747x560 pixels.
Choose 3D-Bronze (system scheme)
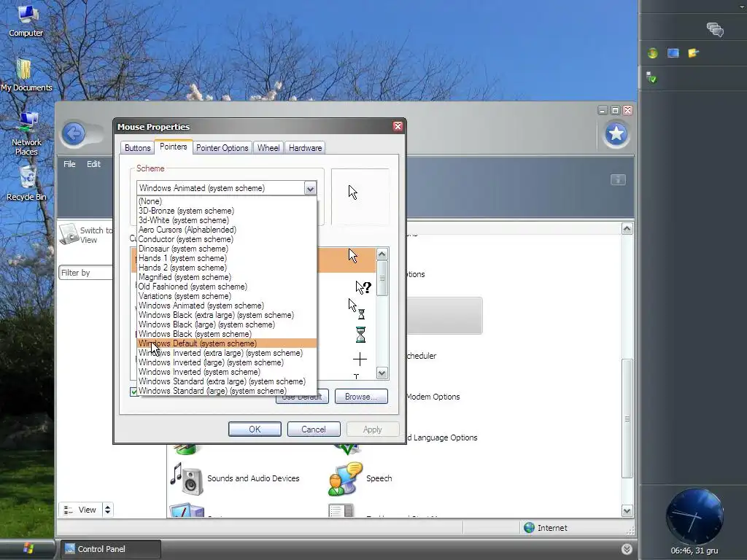coord(227,211)
